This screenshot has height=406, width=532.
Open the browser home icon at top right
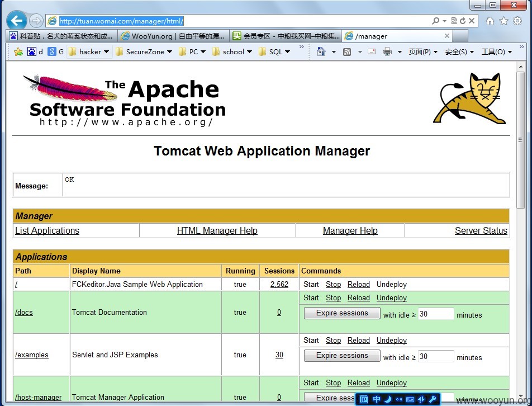pos(490,21)
